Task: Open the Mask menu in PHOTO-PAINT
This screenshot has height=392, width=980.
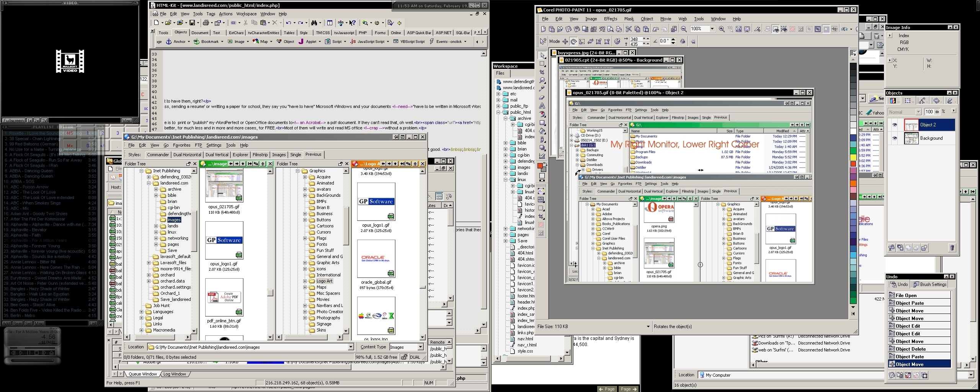Action: pyautogui.click(x=629, y=19)
